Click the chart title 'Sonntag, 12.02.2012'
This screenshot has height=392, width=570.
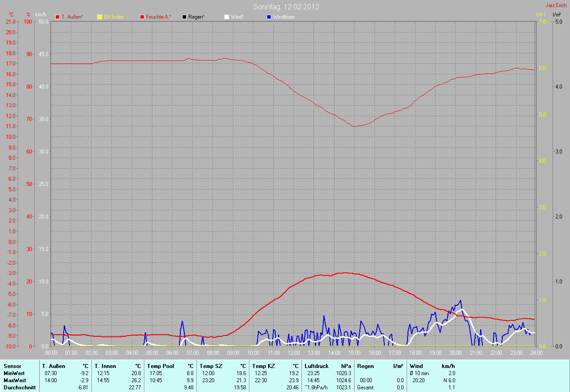pos(286,7)
